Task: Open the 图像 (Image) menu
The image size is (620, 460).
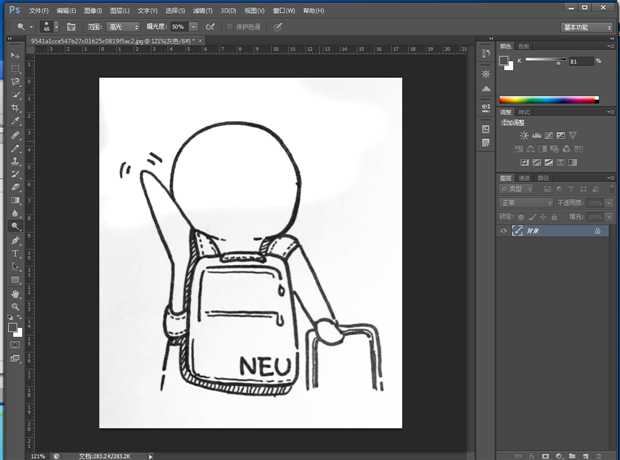Action: pos(92,10)
